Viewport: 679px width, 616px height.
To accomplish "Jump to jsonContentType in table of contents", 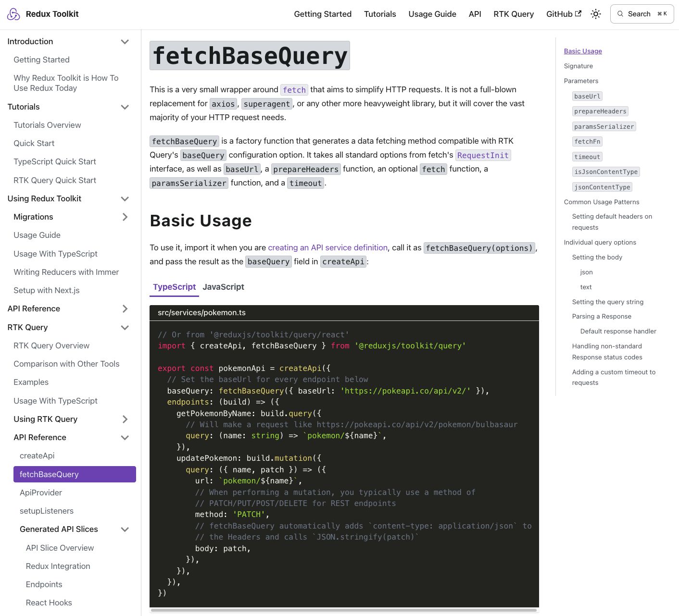I will [602, 187].
